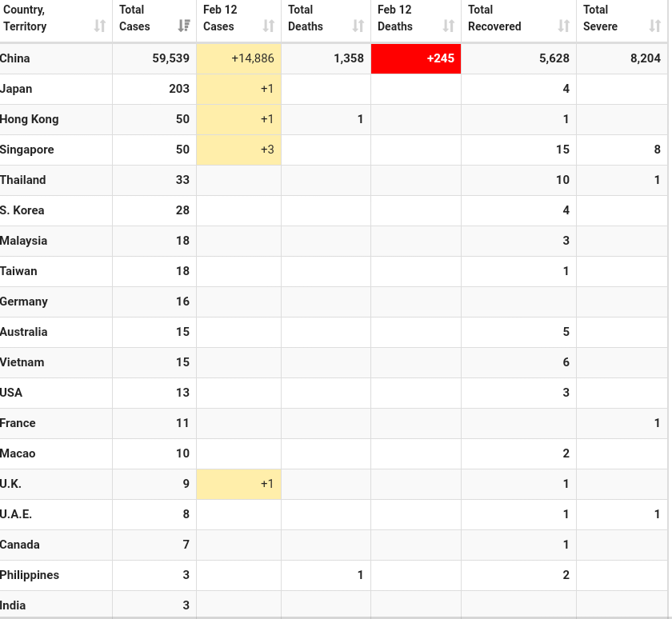Click the Total Severe header label
The image size is (672, 619).
coord(600,18)
